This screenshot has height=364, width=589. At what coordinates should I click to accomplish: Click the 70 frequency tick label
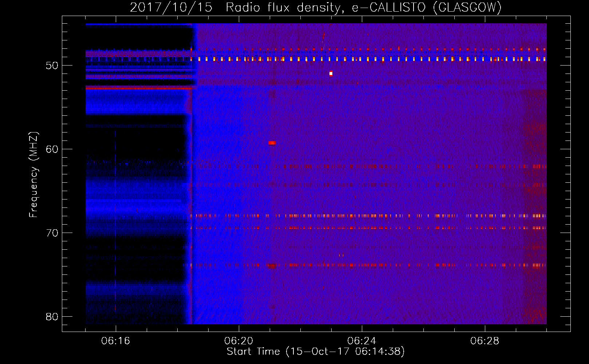point(52,233)
